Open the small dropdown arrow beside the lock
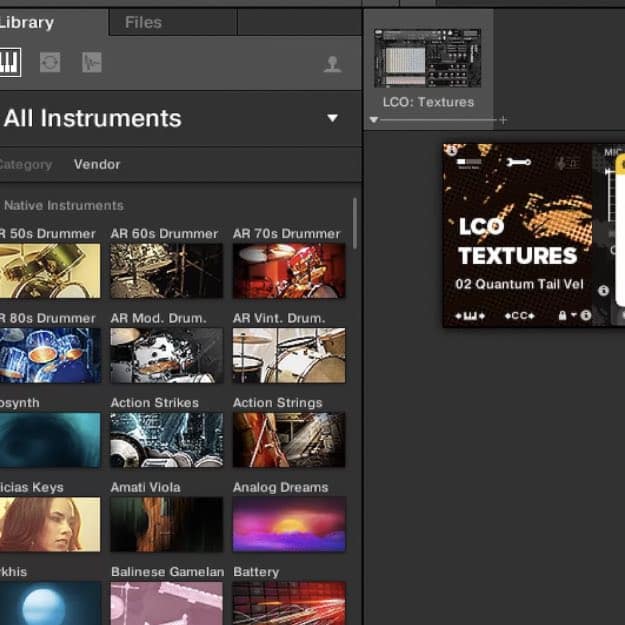Image resolution: width=625 pixels, height=625 pixels. pos(573,314)
